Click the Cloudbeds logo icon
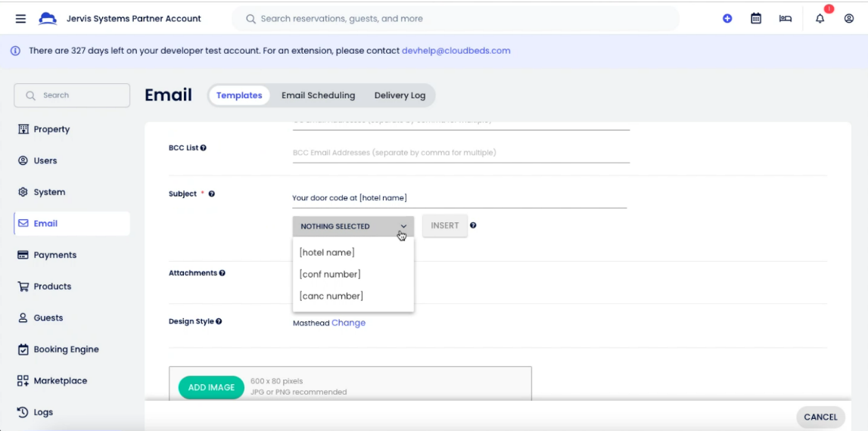The width and height of the screenshot is (868, 431). tap(48, 19)
